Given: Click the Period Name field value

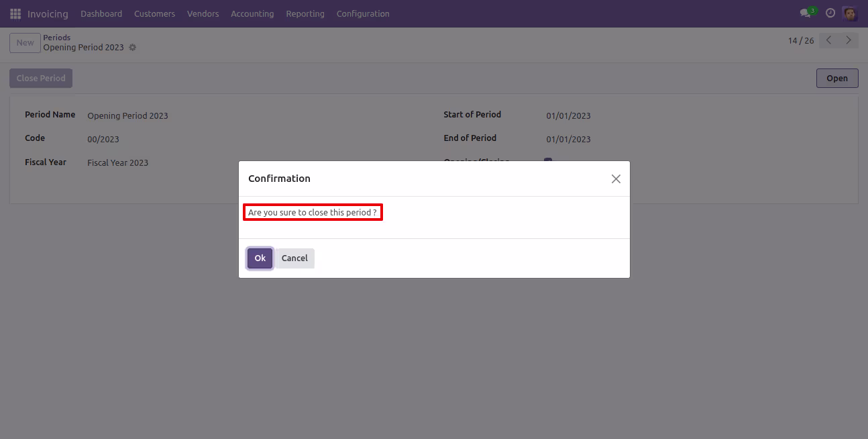Looking at the screenshot, I should coord(127,115).
